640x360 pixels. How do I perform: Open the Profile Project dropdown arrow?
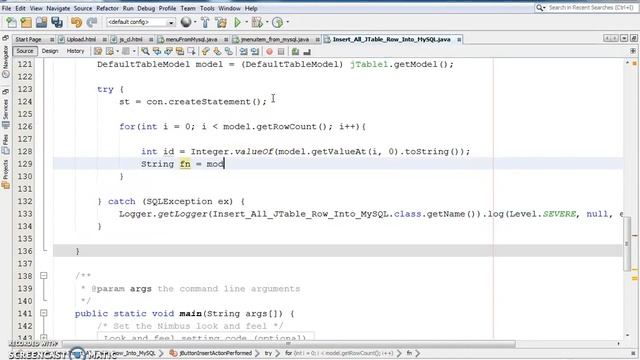click(x=287, y=22)
